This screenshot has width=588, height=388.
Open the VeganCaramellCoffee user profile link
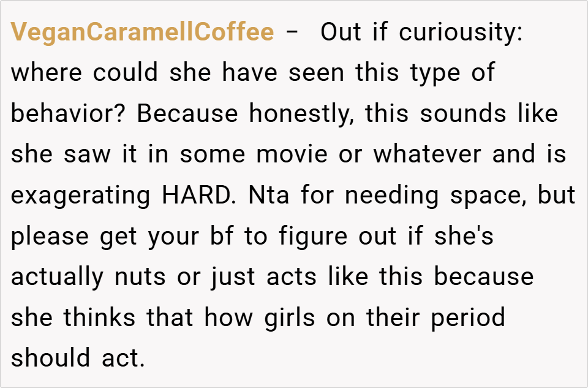[142, 32]
